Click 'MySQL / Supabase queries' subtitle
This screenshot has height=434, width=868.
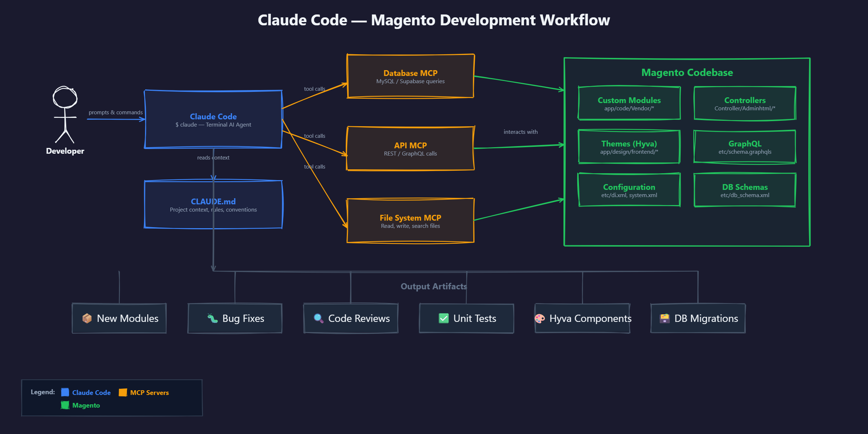tap(410, 81)
